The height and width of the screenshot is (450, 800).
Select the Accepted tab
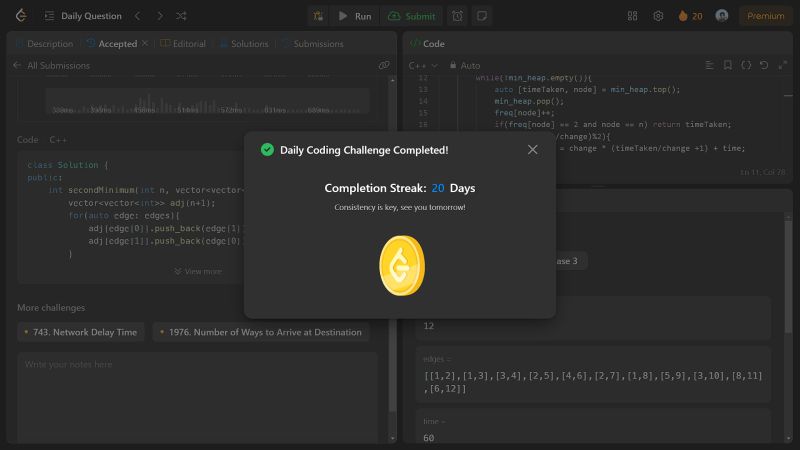(112, 44)
